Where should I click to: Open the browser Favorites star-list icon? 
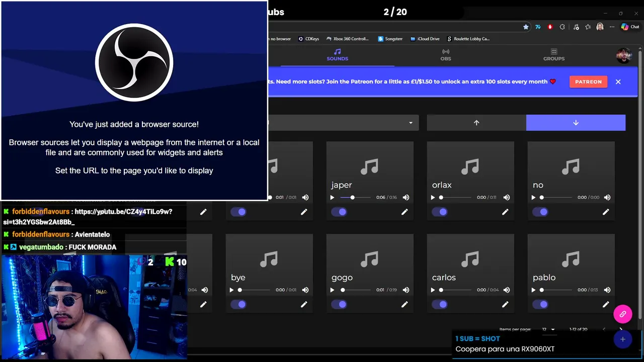[588, 27]
